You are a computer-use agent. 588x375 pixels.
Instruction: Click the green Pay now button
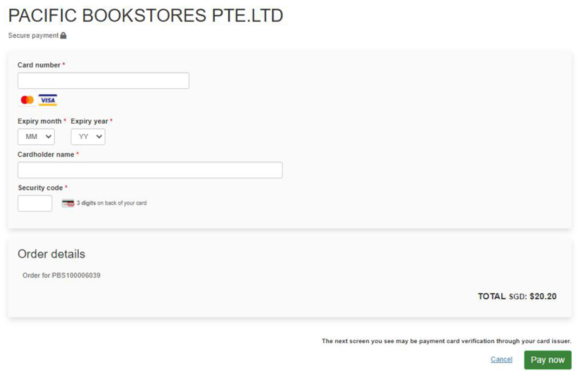click(548, 360)
